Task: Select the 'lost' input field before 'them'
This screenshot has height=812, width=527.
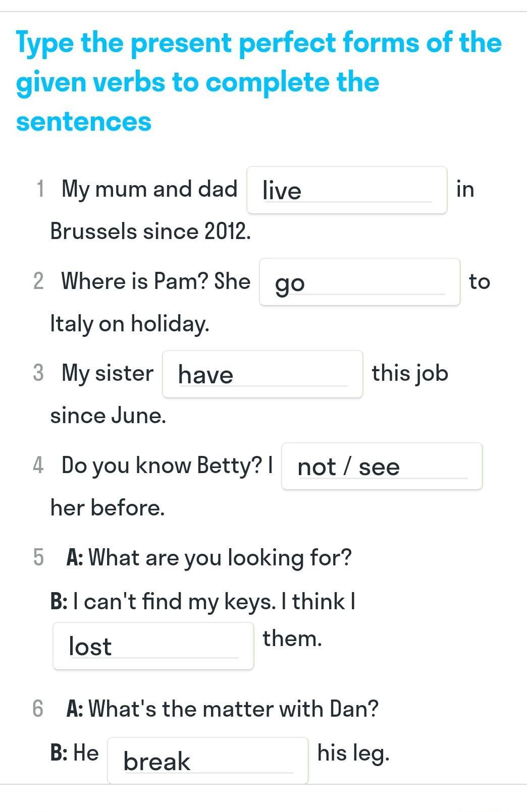Action: [153, 646]
